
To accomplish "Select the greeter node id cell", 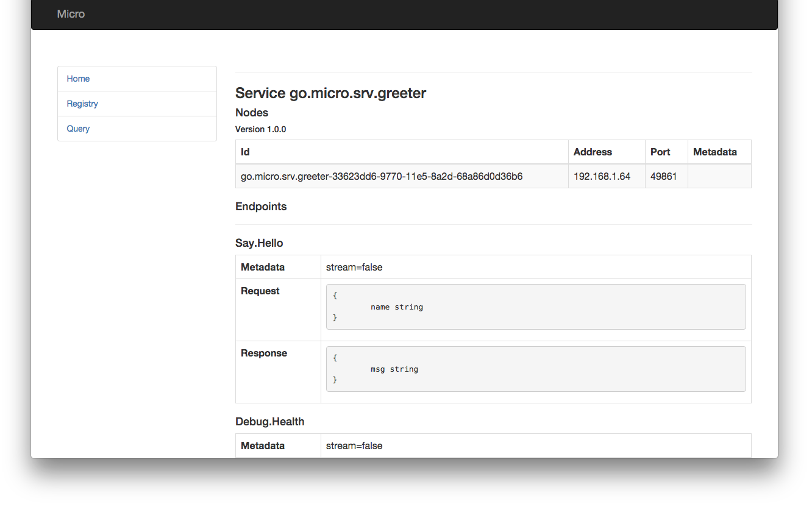I will pyautogui.click(x=402, y=176).
